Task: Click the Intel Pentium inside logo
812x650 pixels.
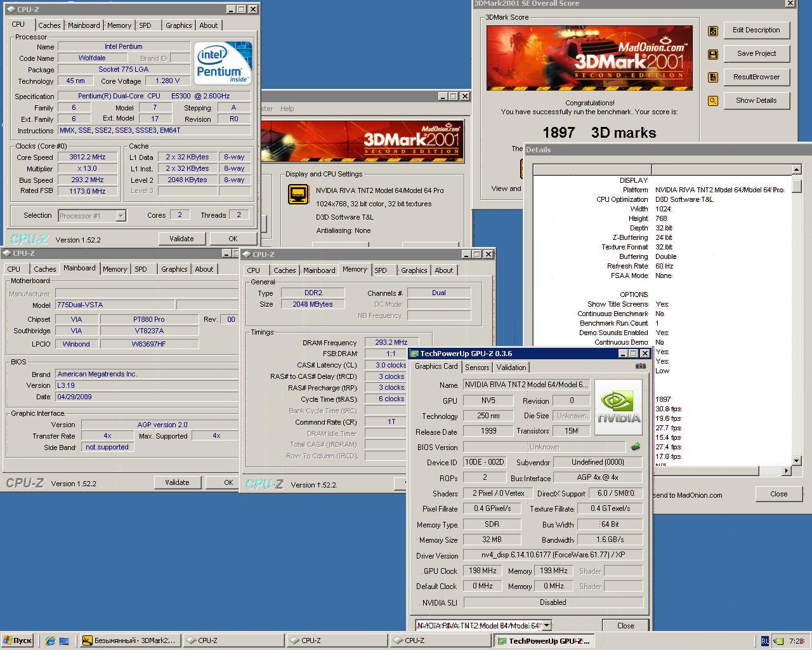Action: tap(223, 63)
